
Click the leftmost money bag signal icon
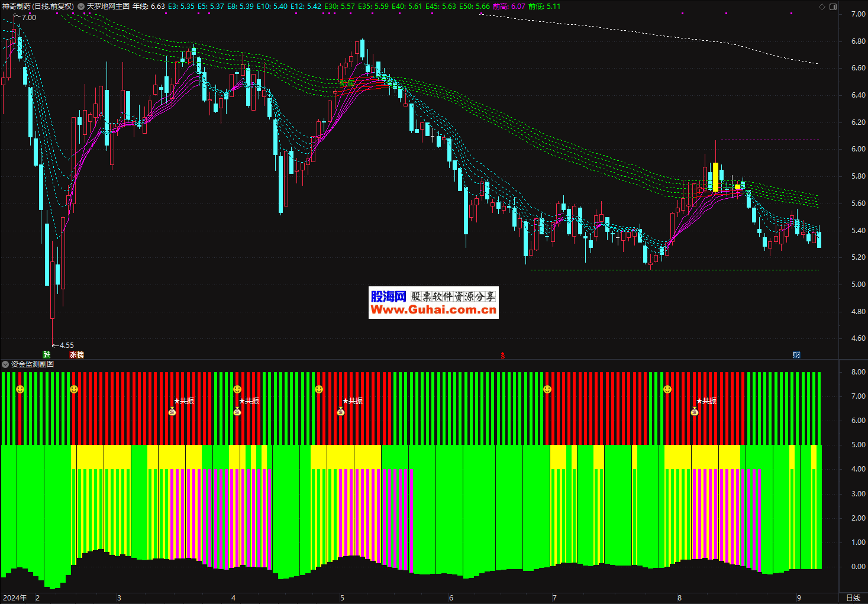(172, 411)
